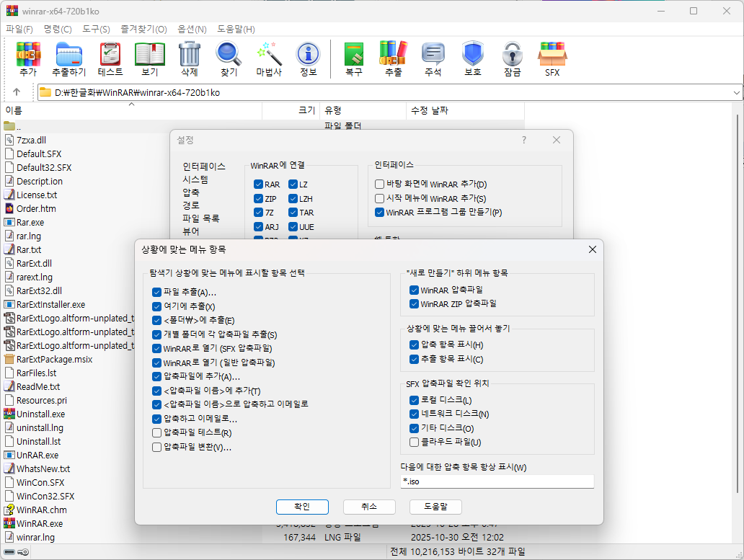Image resolution: width=744 pixels, height=560 pixels.
Task: Click the SFX toolbar icon
Action: click(552, 59)
